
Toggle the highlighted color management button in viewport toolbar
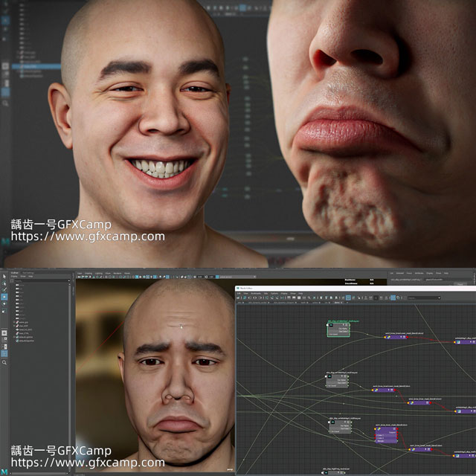[x=217, y=277]
